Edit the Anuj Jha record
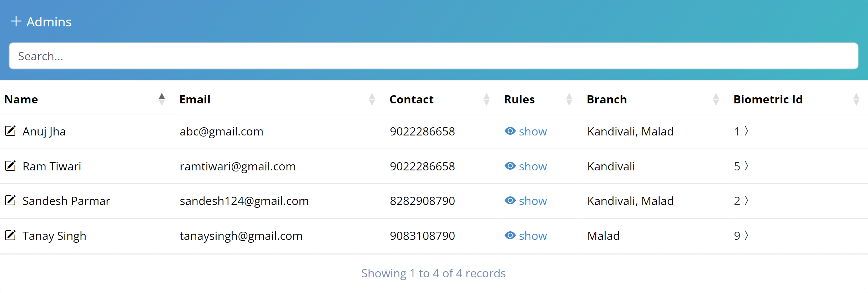 (x=10, y=131)
